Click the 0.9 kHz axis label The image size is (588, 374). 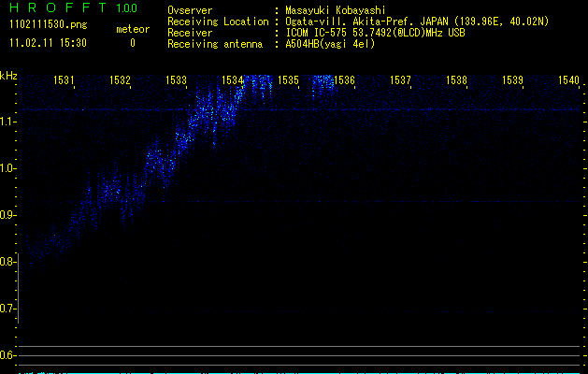pyautogui.click(x=7, y=215)
